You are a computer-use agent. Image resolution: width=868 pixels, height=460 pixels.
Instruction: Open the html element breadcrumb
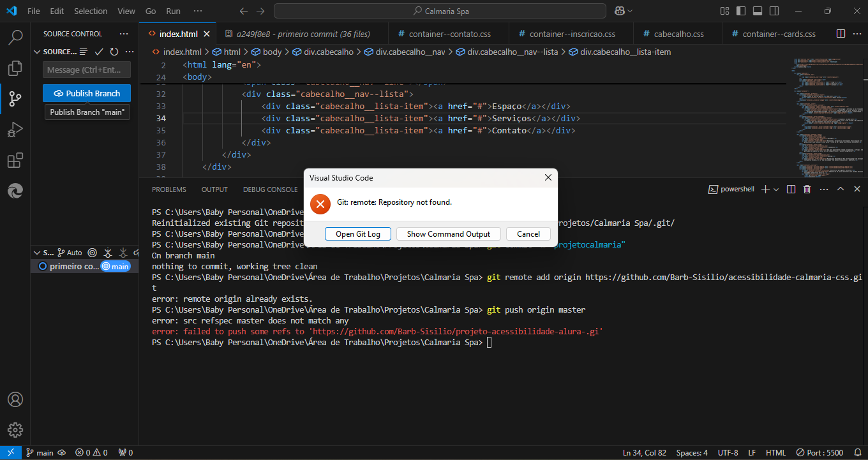(x=226, y=52)
